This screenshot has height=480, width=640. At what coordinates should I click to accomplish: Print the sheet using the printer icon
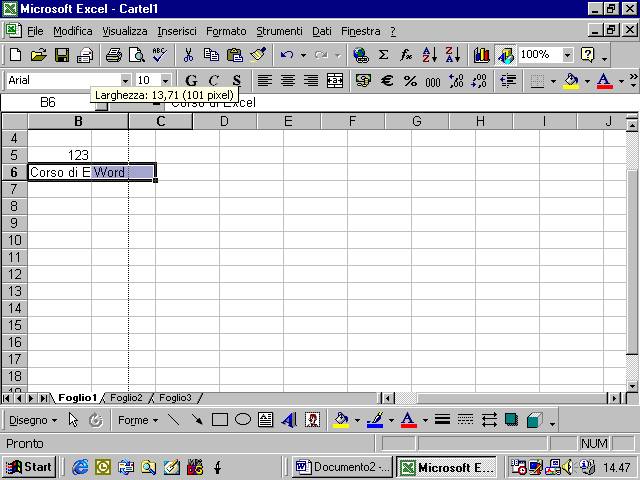coord(113,55)
